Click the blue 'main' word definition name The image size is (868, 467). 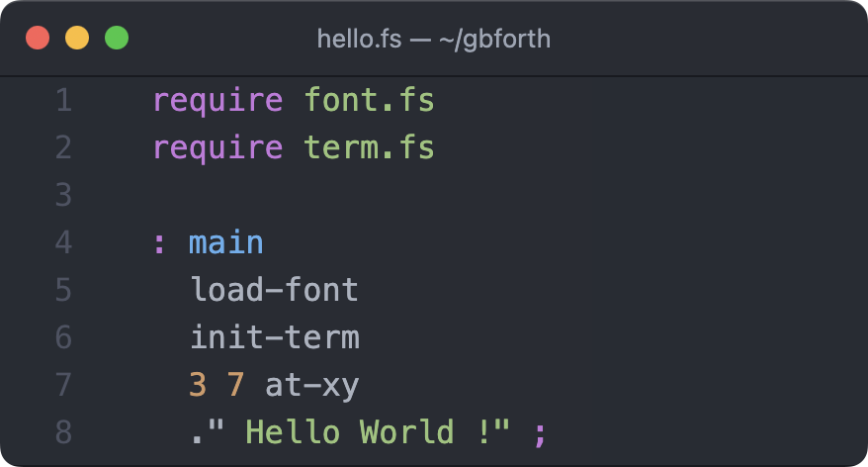(226, 243)
